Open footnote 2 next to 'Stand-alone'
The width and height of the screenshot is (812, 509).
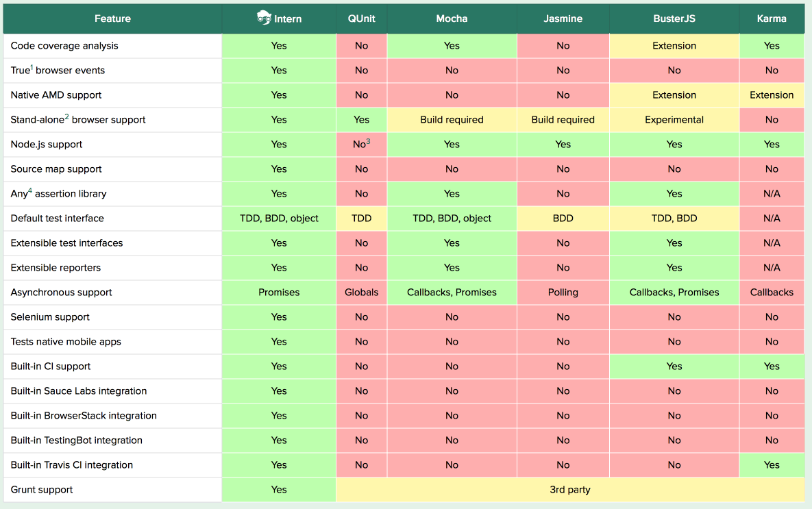pos(66,117)
